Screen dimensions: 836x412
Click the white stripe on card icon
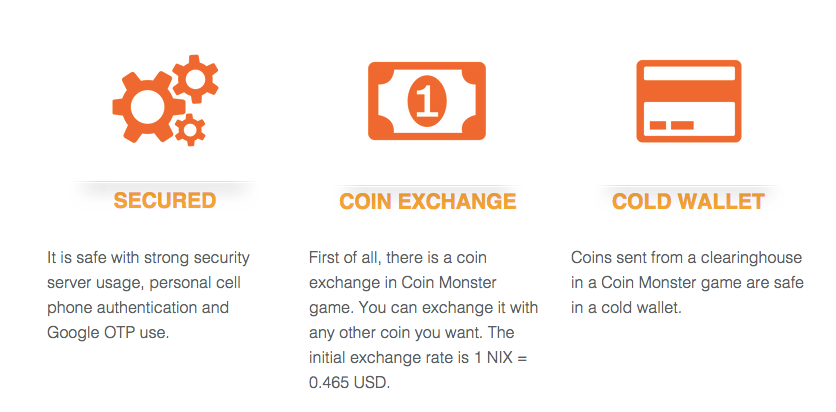click(x=689, y=73)
